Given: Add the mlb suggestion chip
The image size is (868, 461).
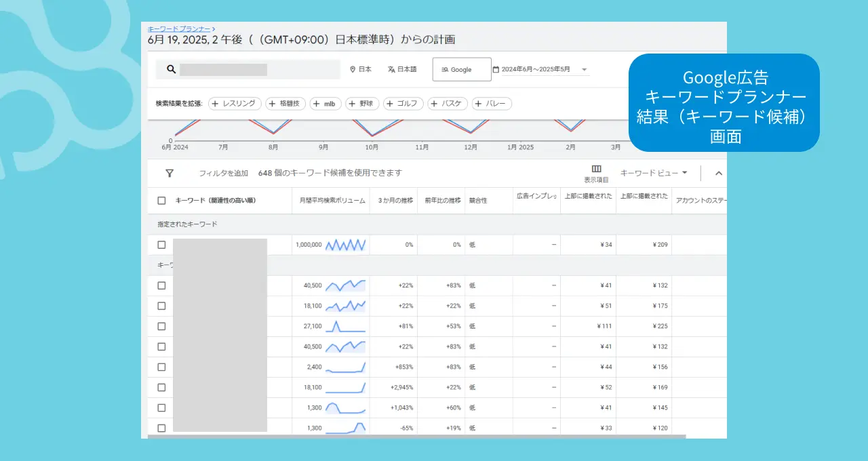Looking at the screenshot, I should tap(325, 104).
